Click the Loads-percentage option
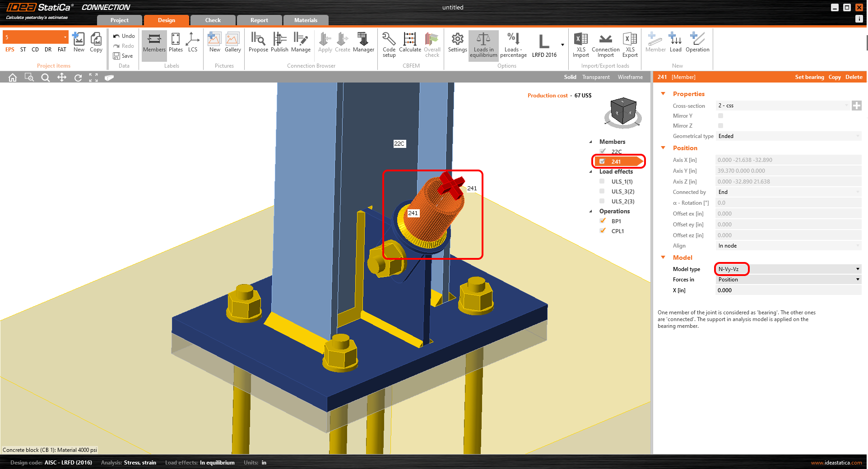868x469 pixels. pos(513,44)
